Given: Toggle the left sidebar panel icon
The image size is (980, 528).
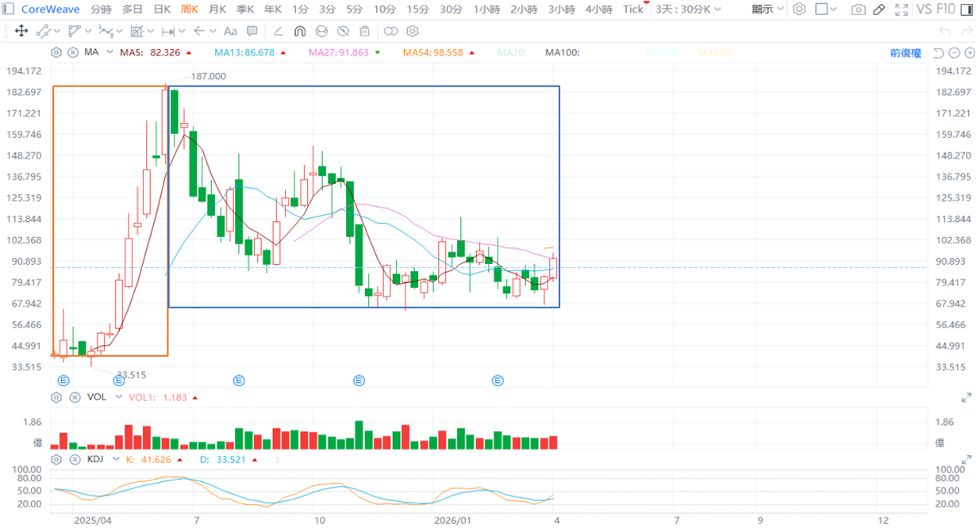Looking at the screenshot, I should (8, 10).
